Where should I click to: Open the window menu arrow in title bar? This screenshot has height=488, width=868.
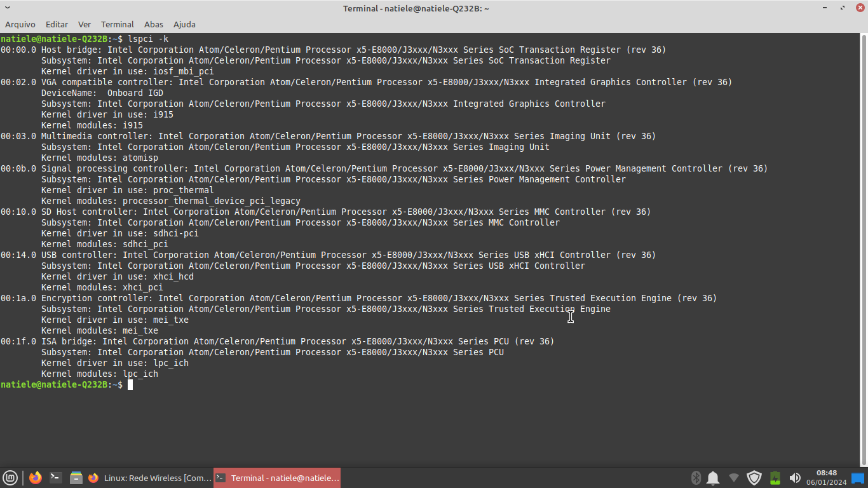[8, 8]
